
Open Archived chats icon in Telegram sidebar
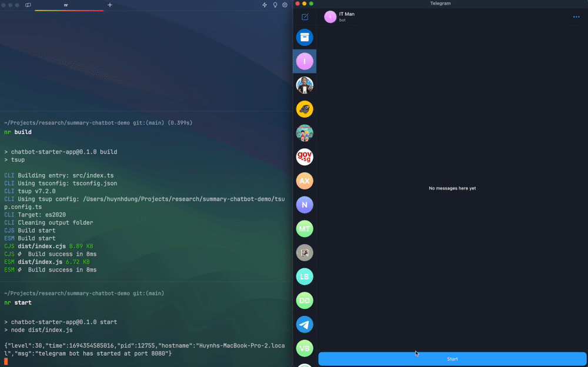305,37
